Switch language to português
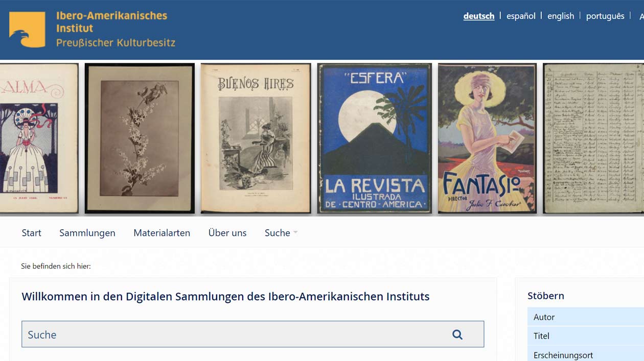 [x=605, y=16]
